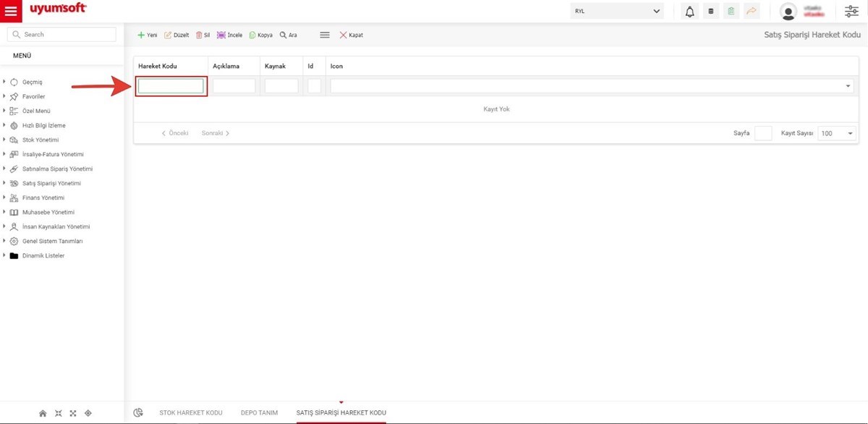Click Düzelt to edit the record
The width and height of the screenshot is (868, 424).
(x=176, y=35)
